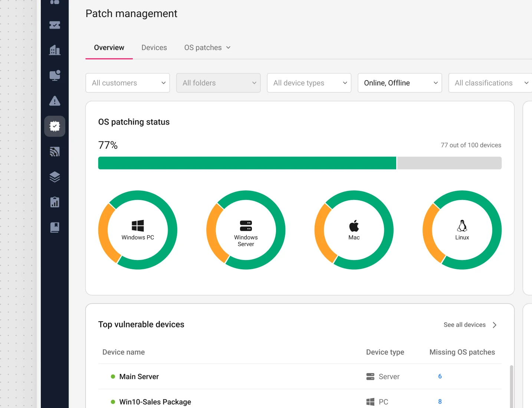Open the All customers dropdown
The width and height of the screenshot is (532, 408).
pyautogui.click(x=128, y=83)
